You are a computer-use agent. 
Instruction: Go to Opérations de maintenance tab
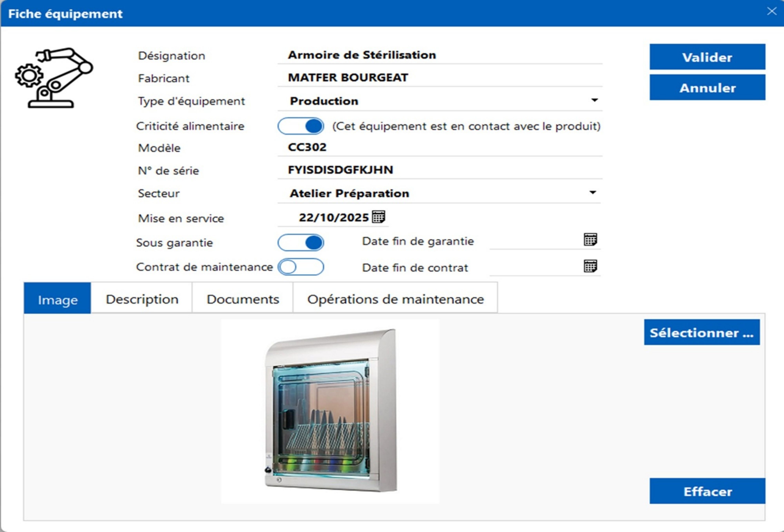[x=395, y=299]
